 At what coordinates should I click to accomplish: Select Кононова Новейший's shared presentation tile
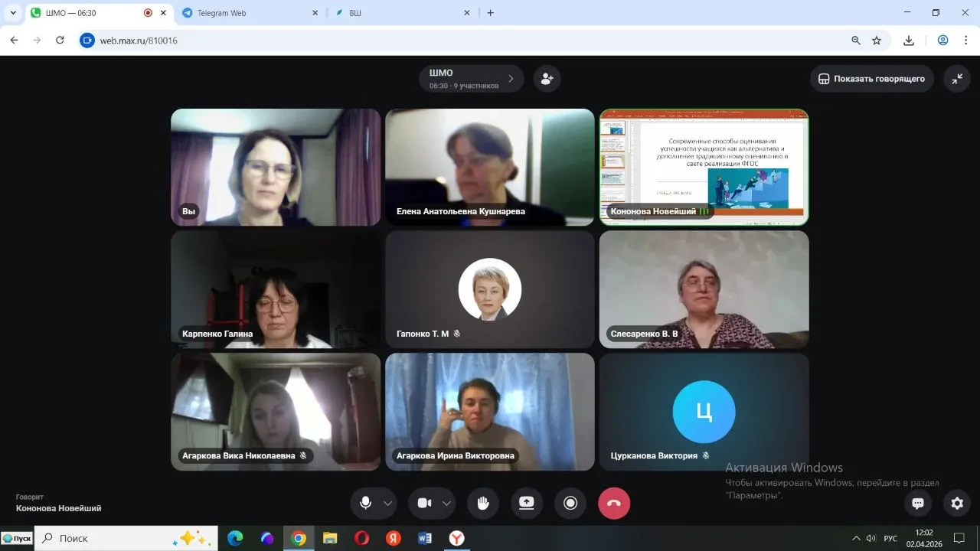(704, 167)
